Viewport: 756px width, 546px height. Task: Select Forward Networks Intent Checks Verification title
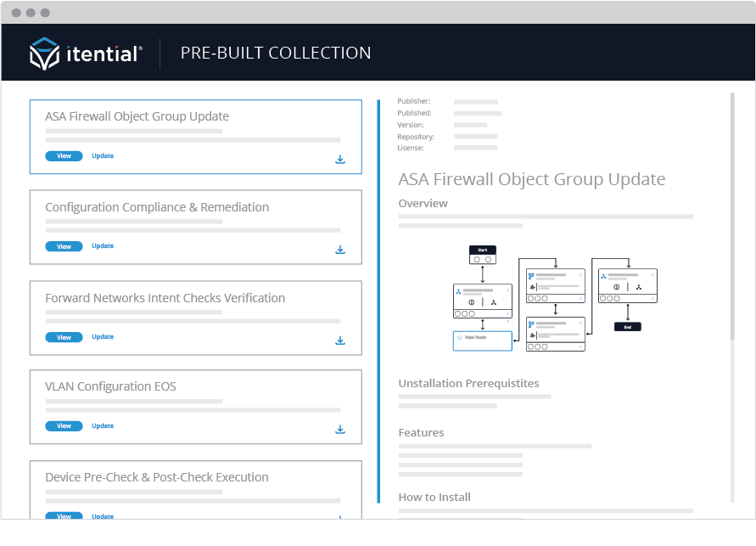coord(165,298)
